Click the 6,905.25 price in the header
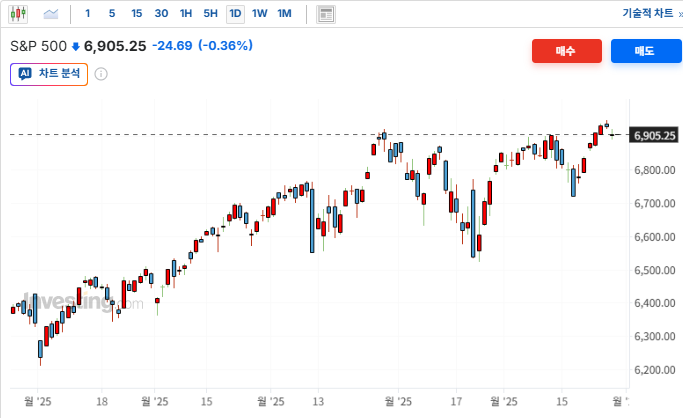683x418 pixels. (x=115, y=46)
